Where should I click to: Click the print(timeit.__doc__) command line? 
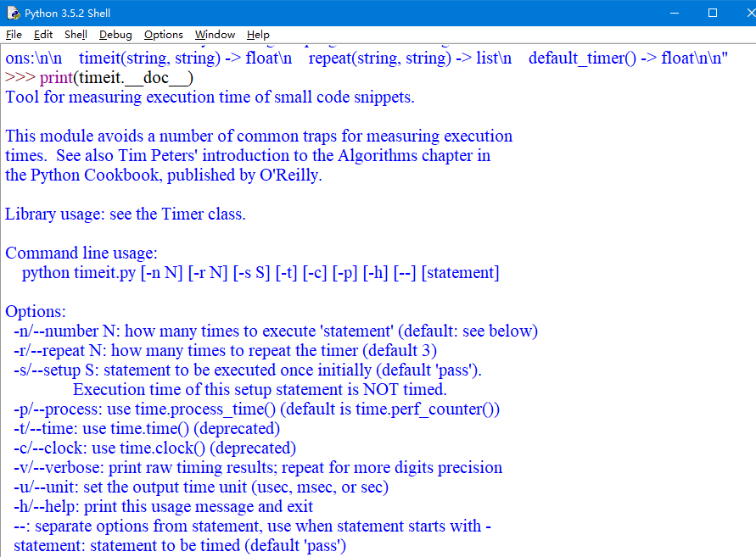click(x=98, y=78)
